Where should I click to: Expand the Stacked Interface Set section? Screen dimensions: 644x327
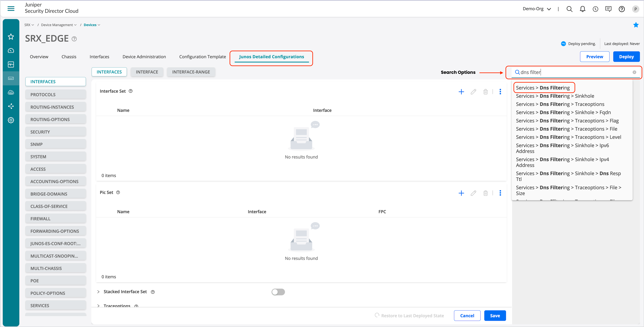(98, 292)
